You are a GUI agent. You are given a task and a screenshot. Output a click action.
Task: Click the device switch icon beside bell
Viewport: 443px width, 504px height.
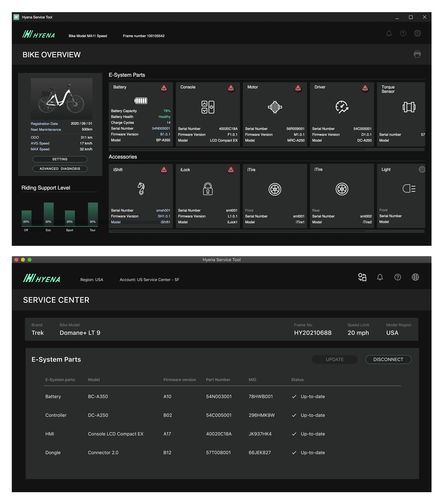pos(362,277)
